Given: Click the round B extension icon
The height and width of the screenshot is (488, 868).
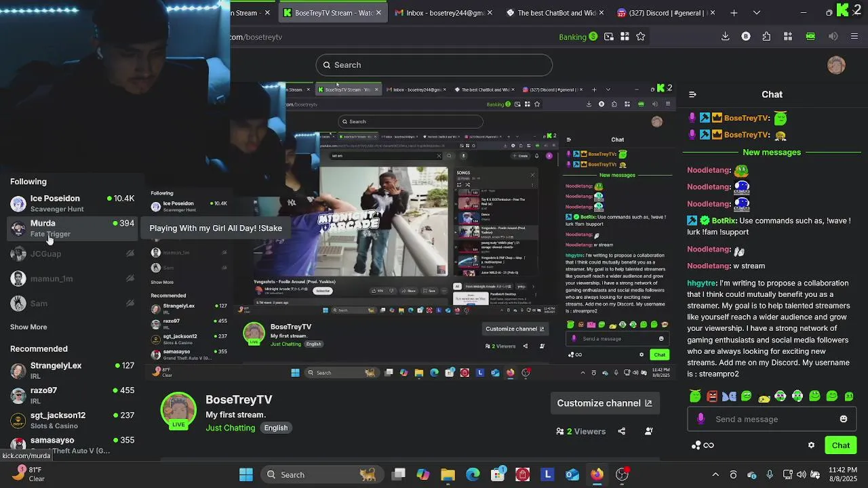Looking at the screenshot, I should pyautogui.click(x=746, y=37).
